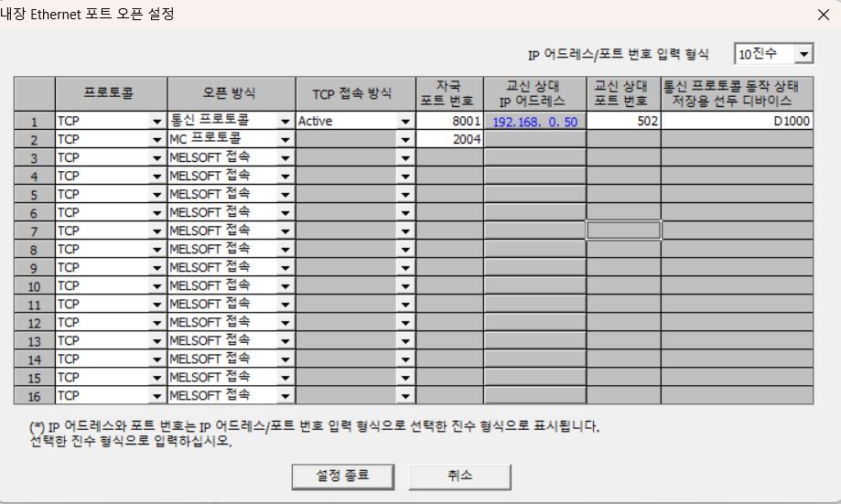Select row header number 1

35,122
